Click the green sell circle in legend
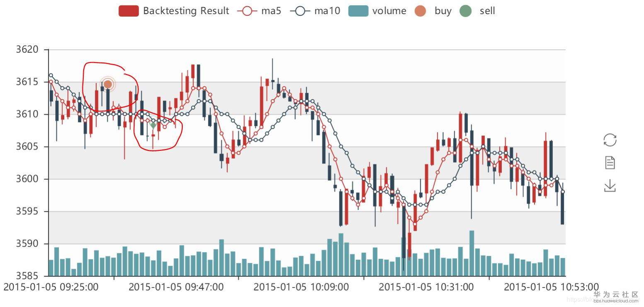 tap(466, 11)
